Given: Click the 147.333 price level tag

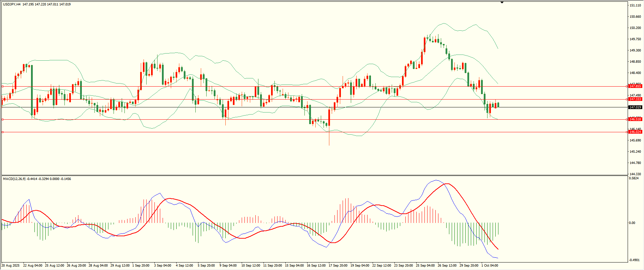Looking at the screenshot, I should tap(635, 99).
